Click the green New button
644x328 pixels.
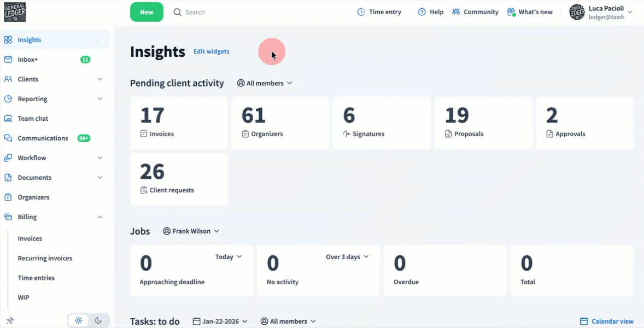pos(147,12)
